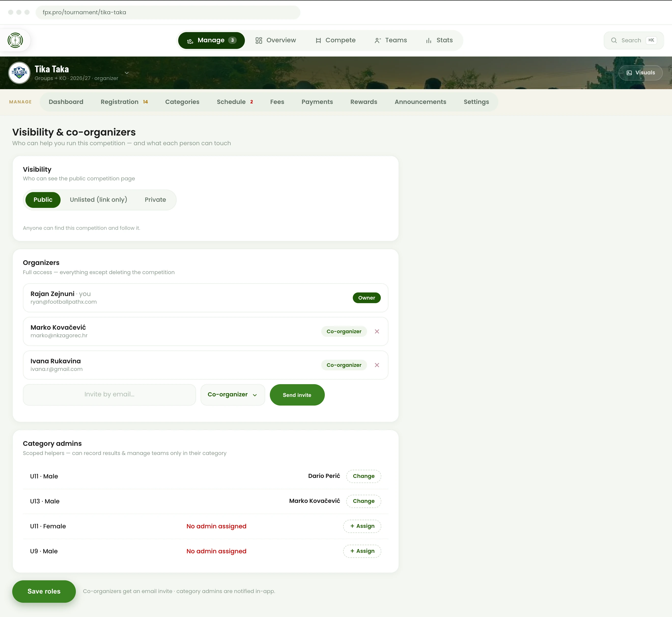The height and width of the screenshot is (617, 672).
Task: Change the U11 · Male admin
Action: point(364,476)
